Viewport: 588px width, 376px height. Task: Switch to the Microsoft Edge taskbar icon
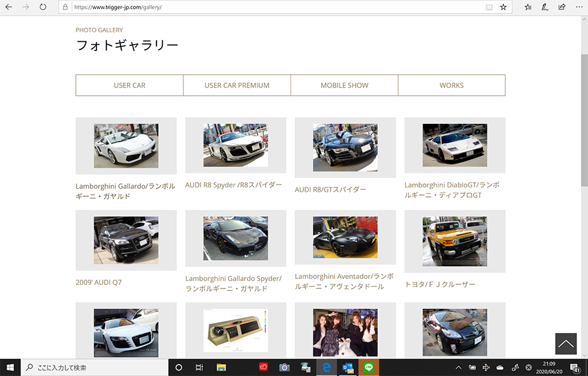[x=326, y=367]
